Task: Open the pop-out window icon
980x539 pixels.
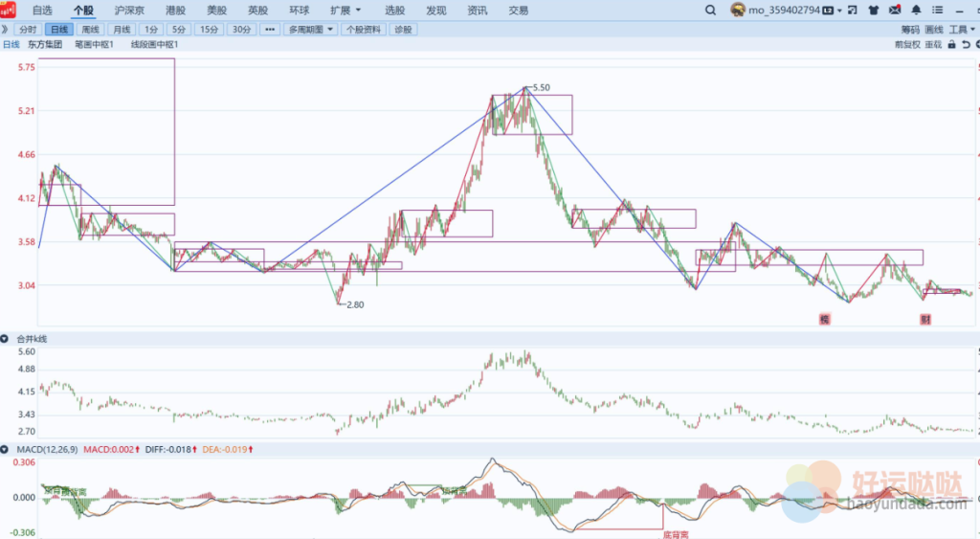Action: (x=853, y=10)
